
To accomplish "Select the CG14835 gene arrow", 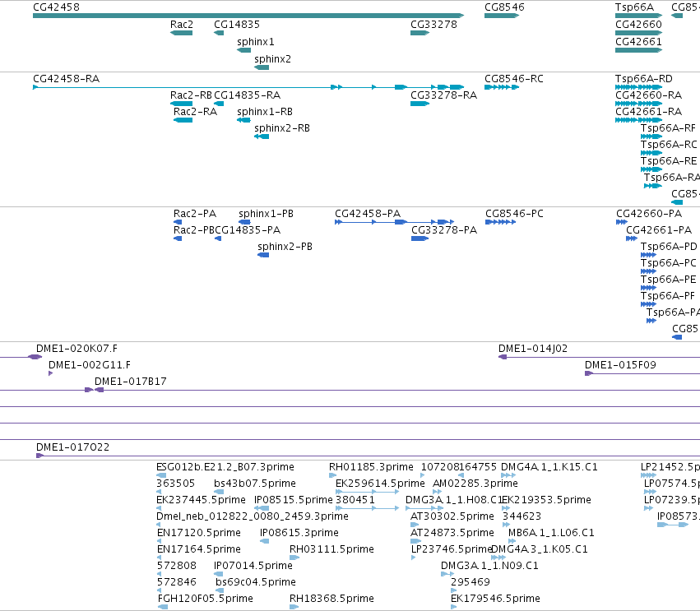I will tap(219, 33).
